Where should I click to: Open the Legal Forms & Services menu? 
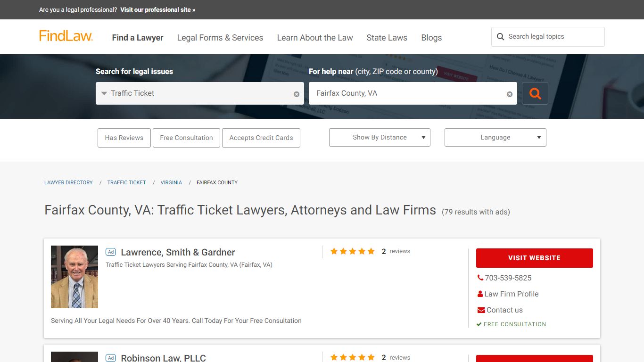(x=220, y=38)
